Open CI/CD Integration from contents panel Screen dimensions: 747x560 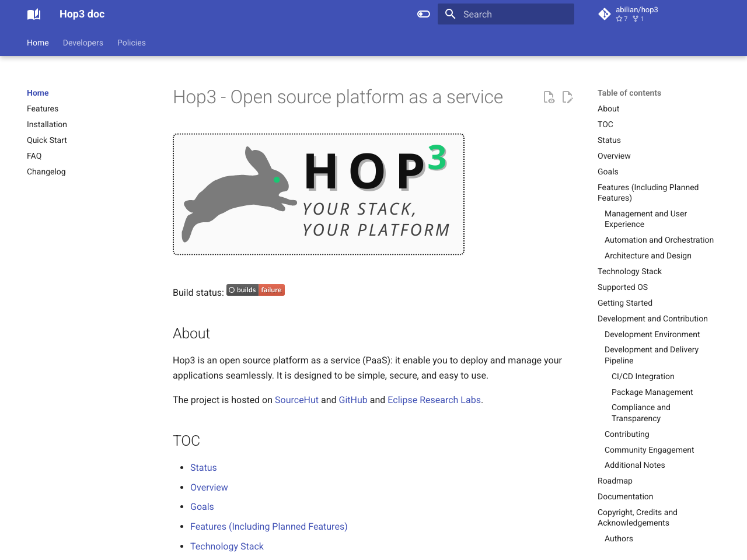643,376
